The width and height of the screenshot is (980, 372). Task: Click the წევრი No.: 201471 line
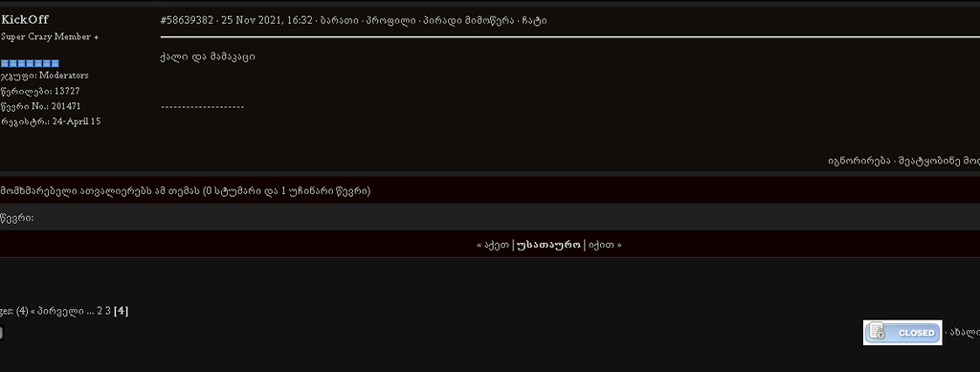tap(40, 107)
